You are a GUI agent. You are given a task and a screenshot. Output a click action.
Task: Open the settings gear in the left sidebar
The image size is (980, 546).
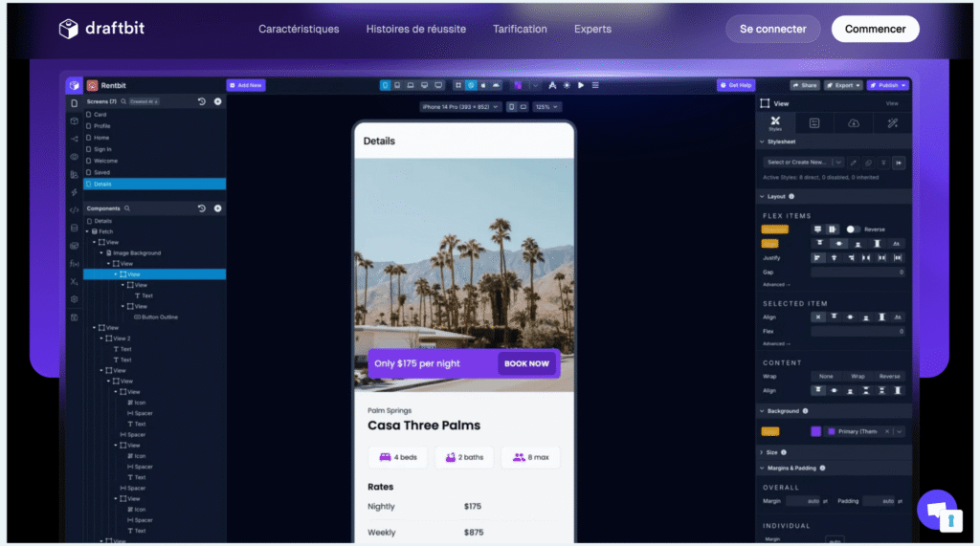tap(75, 299)
